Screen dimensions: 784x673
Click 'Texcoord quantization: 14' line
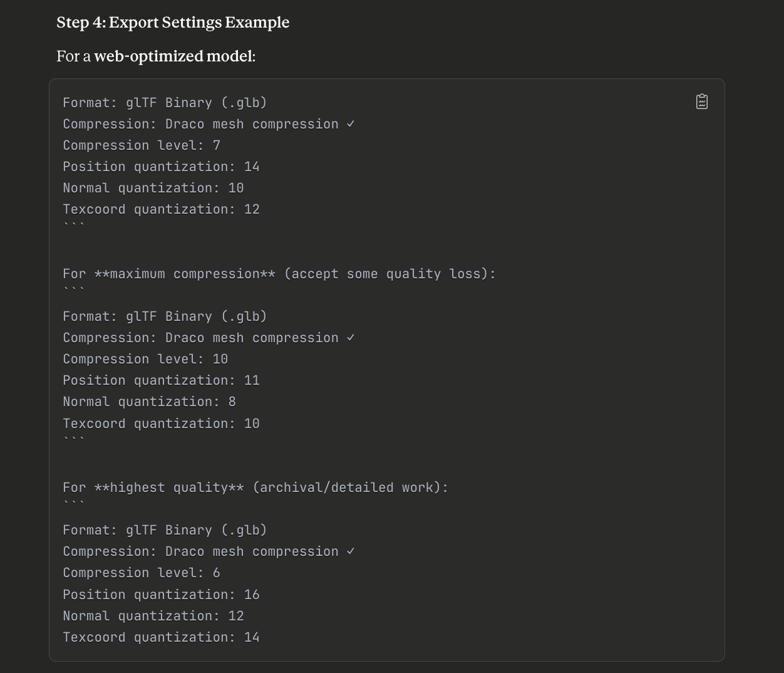(x=161, y=637)
